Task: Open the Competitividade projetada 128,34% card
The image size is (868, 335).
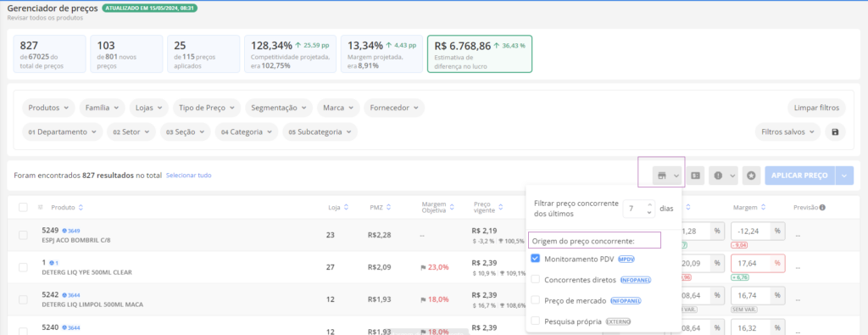Action: [x=291, y=54]
